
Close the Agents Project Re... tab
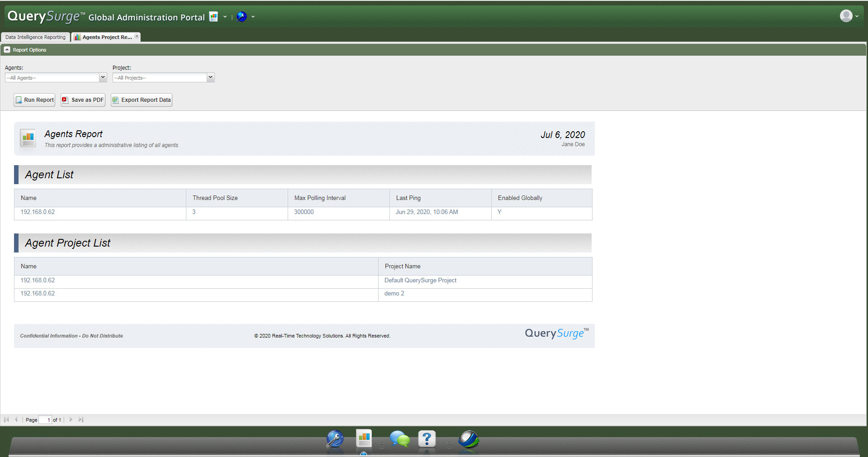point(137,36)
